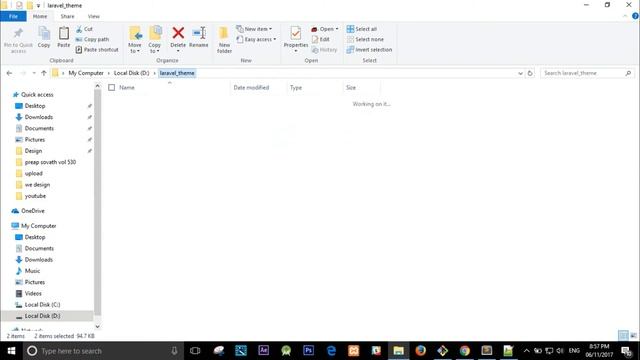This screenshot has width=640, height=360.
Task: Click the navigation pane scrollbar
Action: (98, 202)
